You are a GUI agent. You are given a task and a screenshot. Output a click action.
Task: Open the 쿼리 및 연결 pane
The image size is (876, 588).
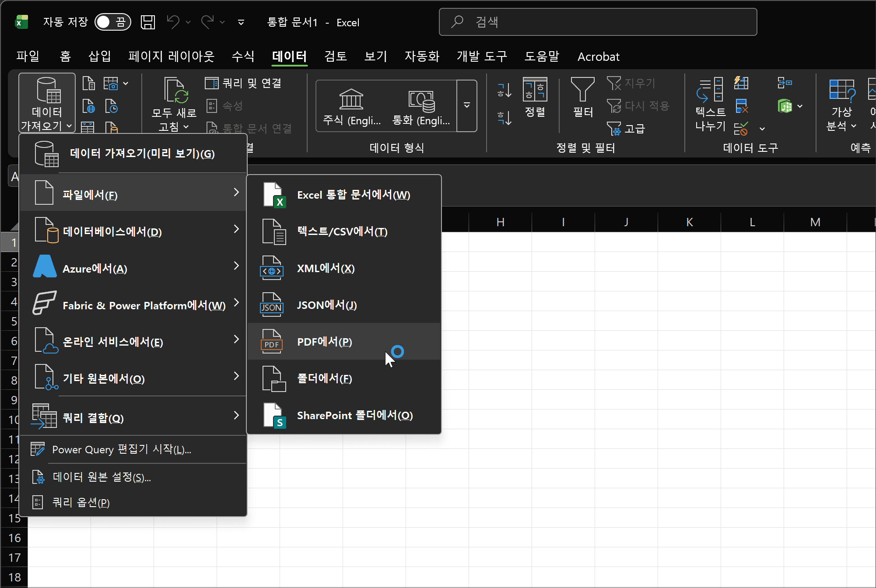(x=243, y=83)
